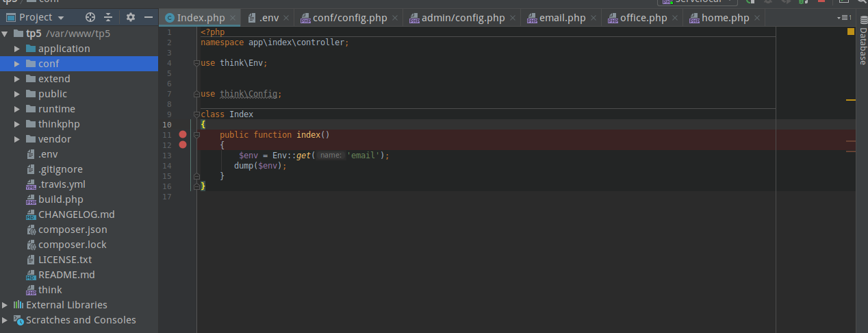The width and height of the screenshot is (868, 333).
Task: Toggle off the breakpoint on line 12
Action: (x=183, y=145)
